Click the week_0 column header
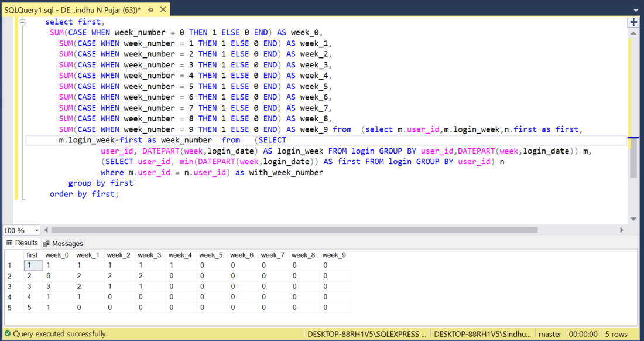644x341 pixels. point(58,255)
